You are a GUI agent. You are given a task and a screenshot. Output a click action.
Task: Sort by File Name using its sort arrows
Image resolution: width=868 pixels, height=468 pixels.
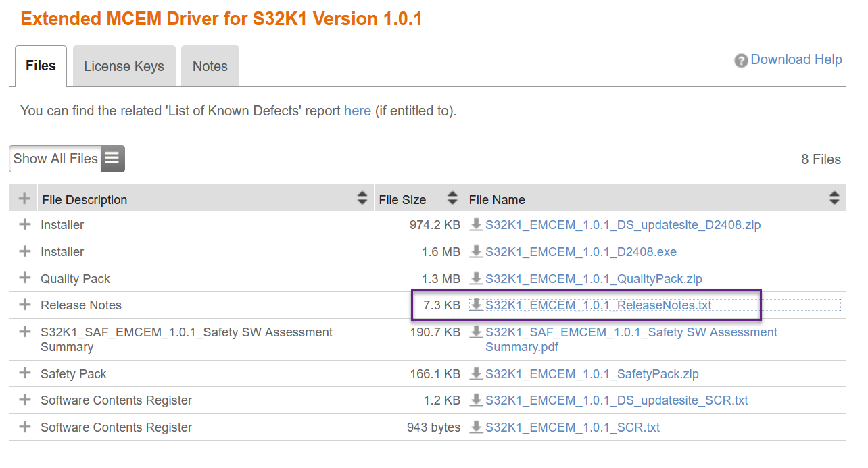point(834,199)
